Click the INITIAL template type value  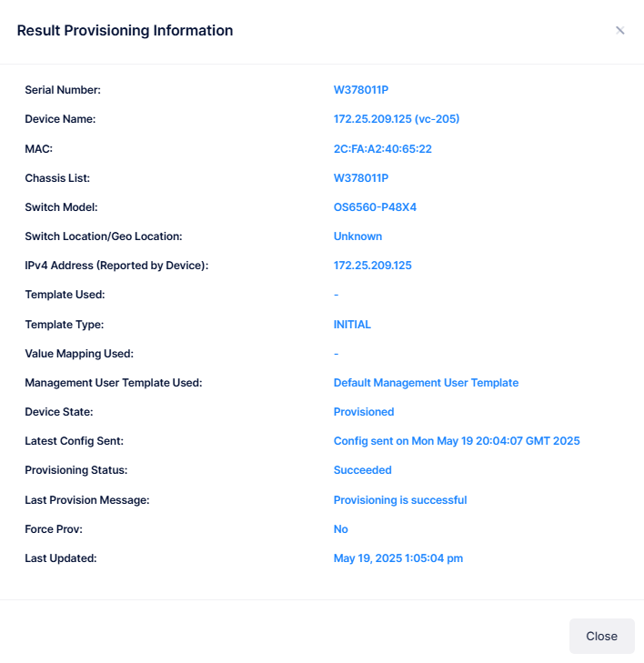coord(352,325)
